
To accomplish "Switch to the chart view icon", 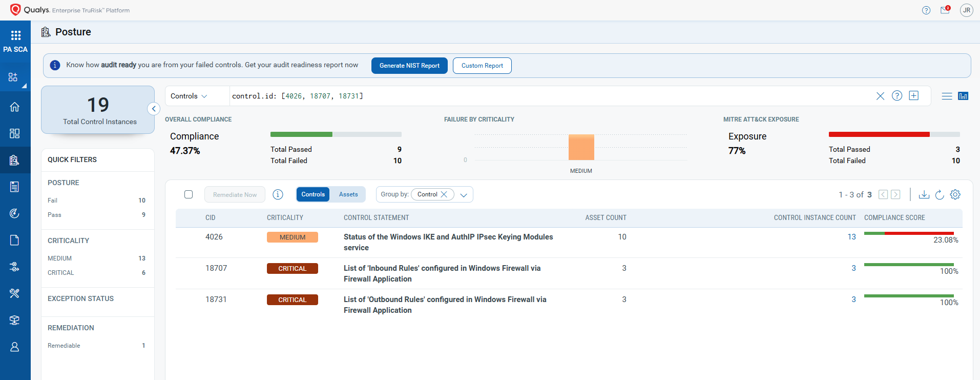I will 963,96.
